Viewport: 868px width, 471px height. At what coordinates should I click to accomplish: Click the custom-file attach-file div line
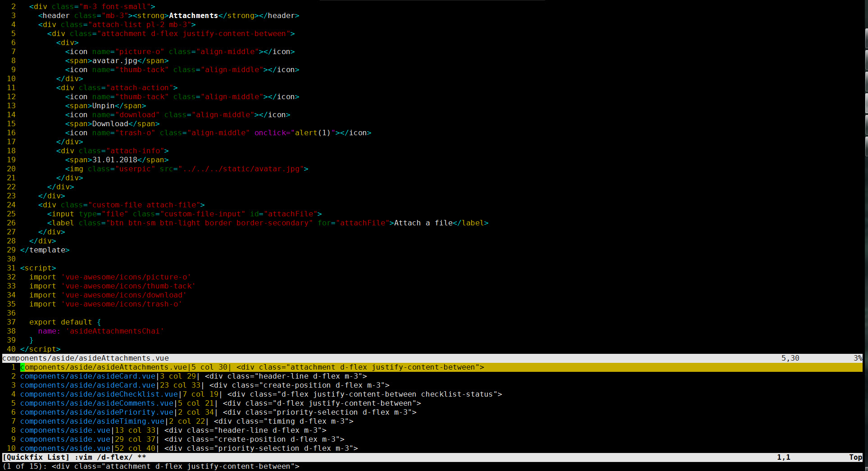122,205
